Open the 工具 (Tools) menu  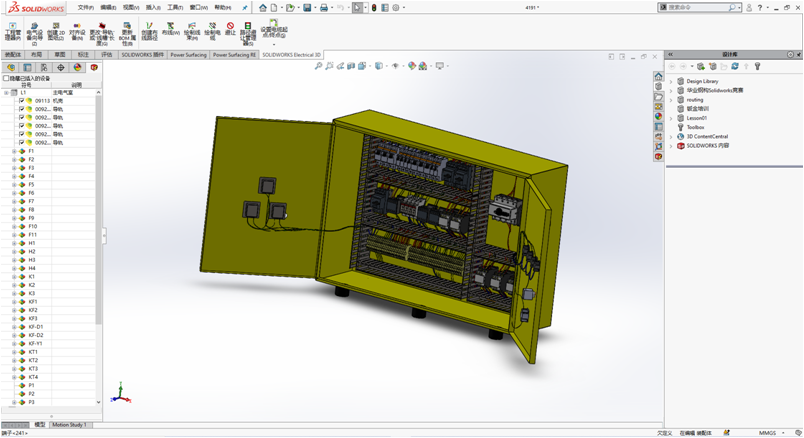click(175, 7)
